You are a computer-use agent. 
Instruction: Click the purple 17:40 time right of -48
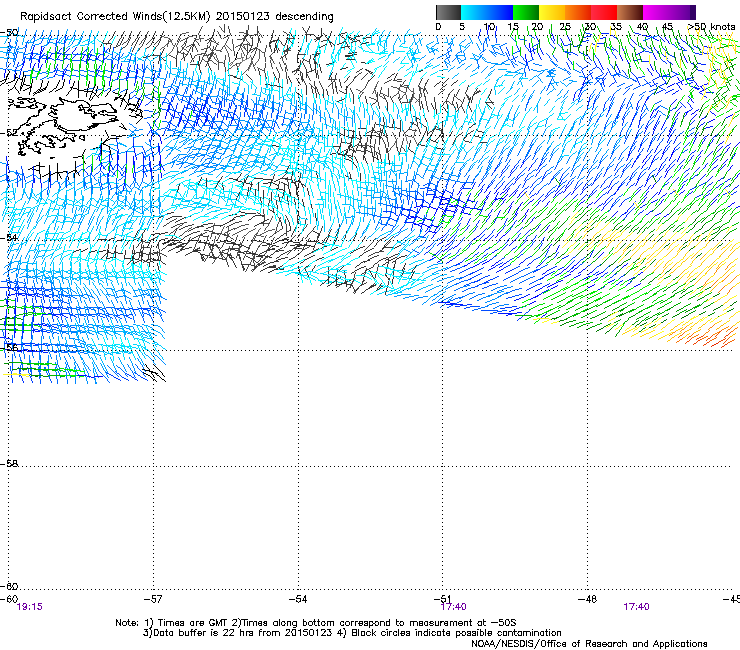tap(636, 607)
